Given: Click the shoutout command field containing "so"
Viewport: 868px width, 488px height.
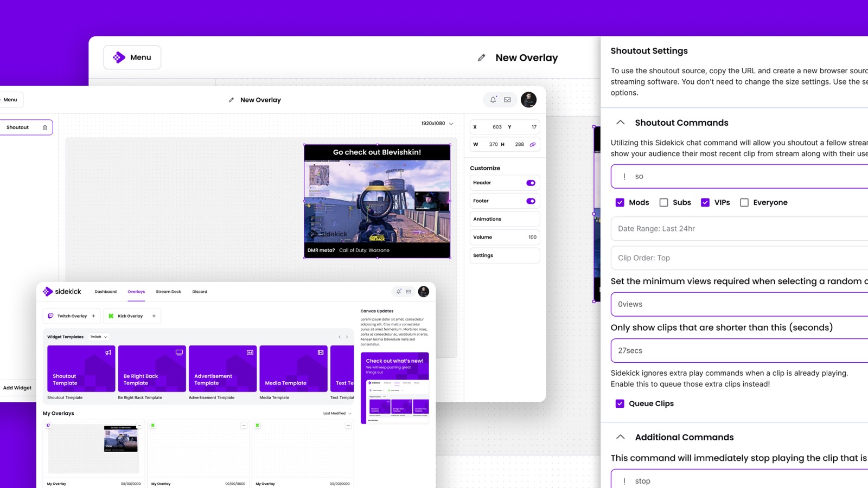Looking at the screenshot, I should [x=739, y=176].
